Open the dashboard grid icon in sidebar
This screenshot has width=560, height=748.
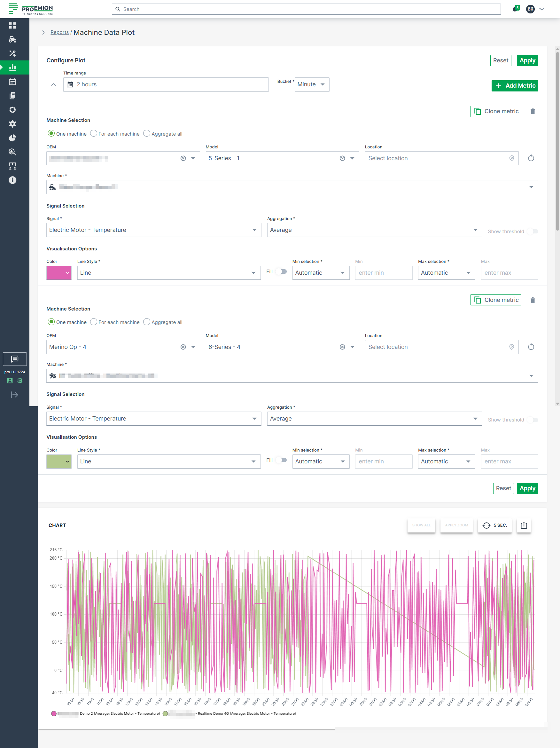point(12,25)
